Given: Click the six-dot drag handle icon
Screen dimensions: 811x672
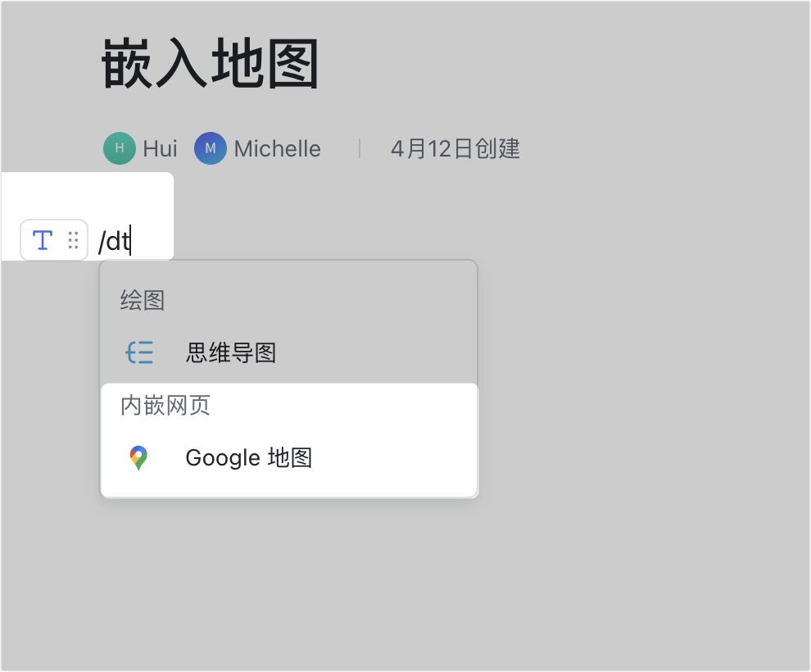Looking at the screenshot, I should [x=72, y=239].
